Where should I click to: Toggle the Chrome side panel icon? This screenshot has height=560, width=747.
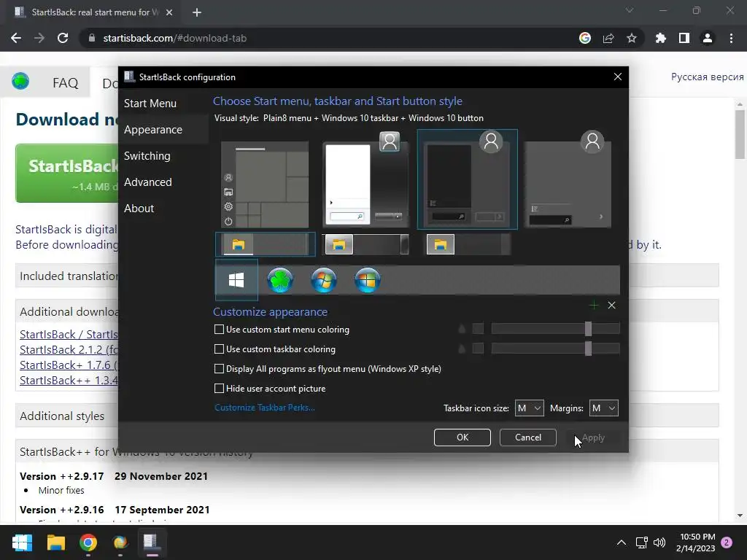point(684,38)
